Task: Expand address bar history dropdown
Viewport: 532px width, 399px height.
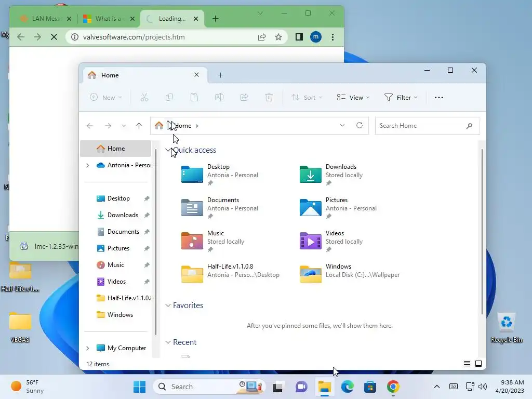Action: click(342, 125)
